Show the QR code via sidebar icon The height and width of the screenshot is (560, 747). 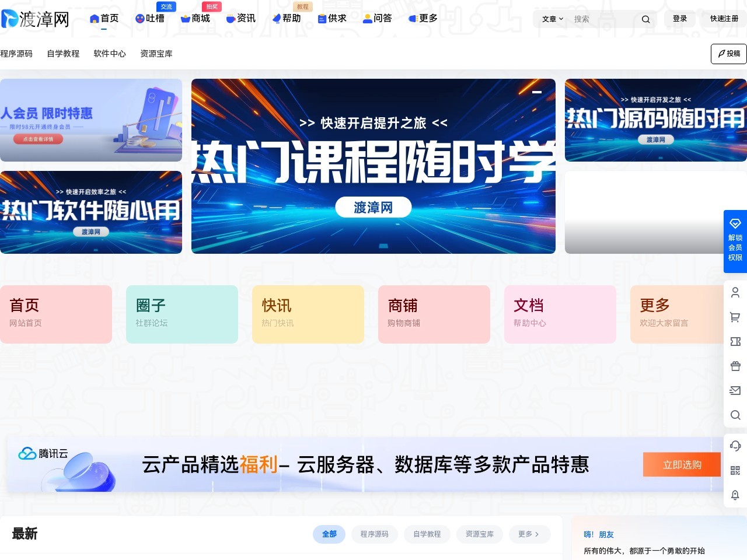735,470
